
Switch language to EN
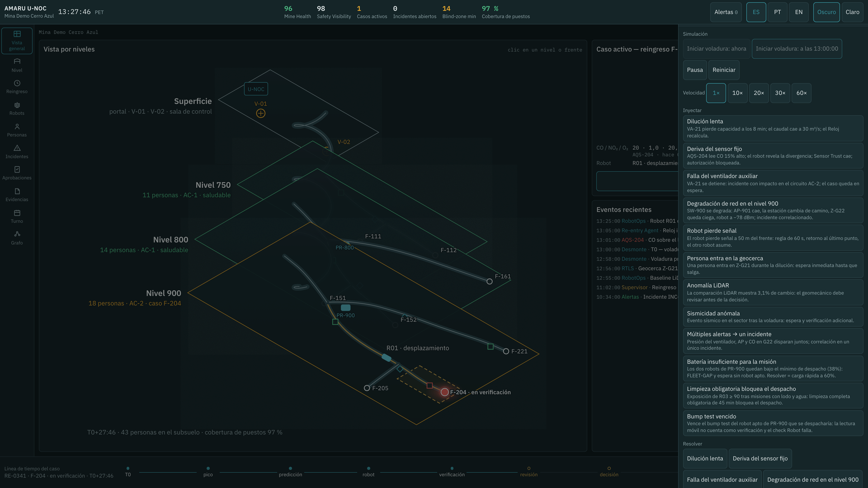[799, 12]
